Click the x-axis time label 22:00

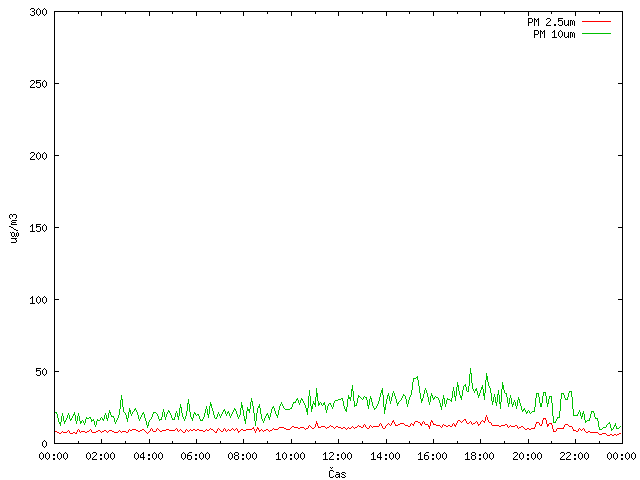coord(574,456)
